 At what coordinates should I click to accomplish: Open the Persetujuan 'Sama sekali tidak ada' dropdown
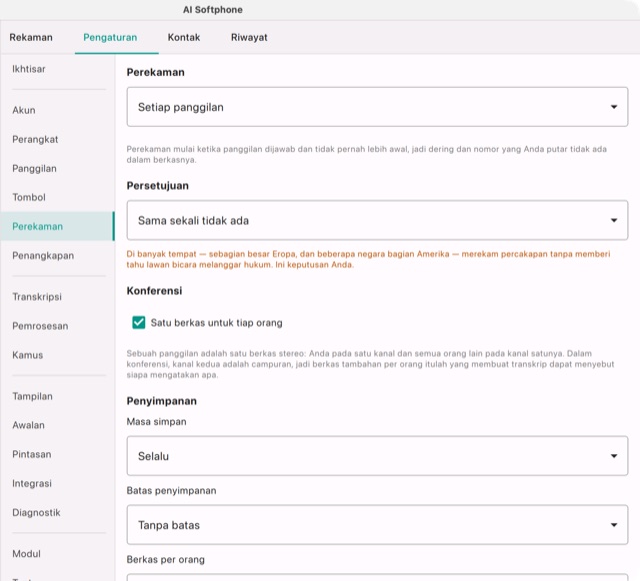pyautogui.click(x=377, y=220)
